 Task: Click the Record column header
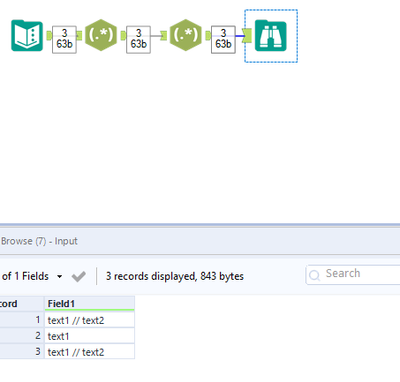click(22, 304)
